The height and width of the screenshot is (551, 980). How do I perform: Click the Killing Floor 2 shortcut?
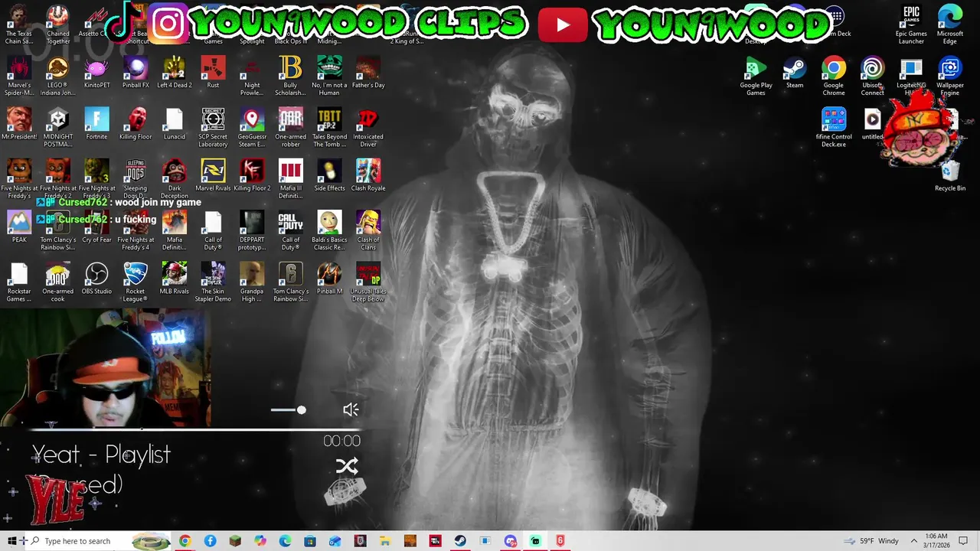click(252, 175)
